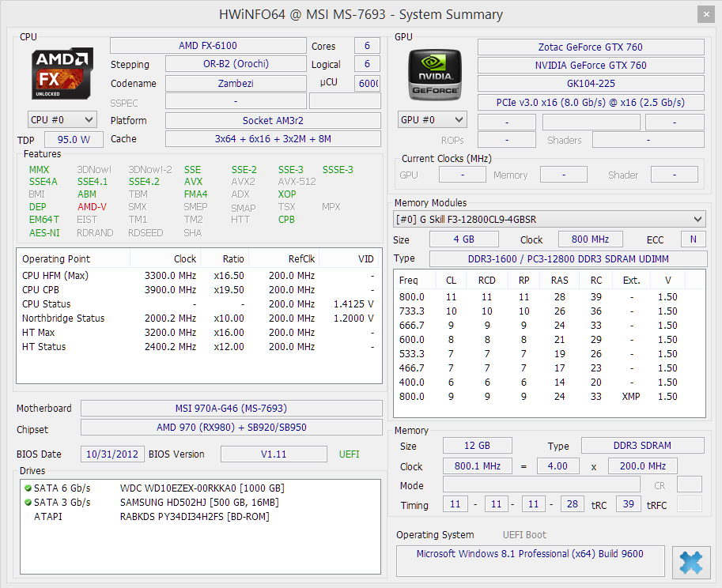Click the Zambezi codename field

236,83
